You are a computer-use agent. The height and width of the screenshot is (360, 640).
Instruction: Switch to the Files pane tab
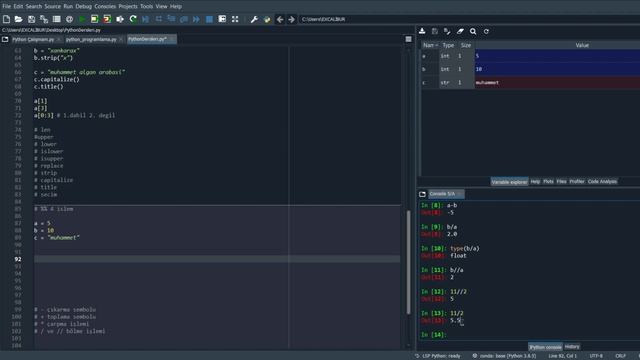(x=561, y=181)
